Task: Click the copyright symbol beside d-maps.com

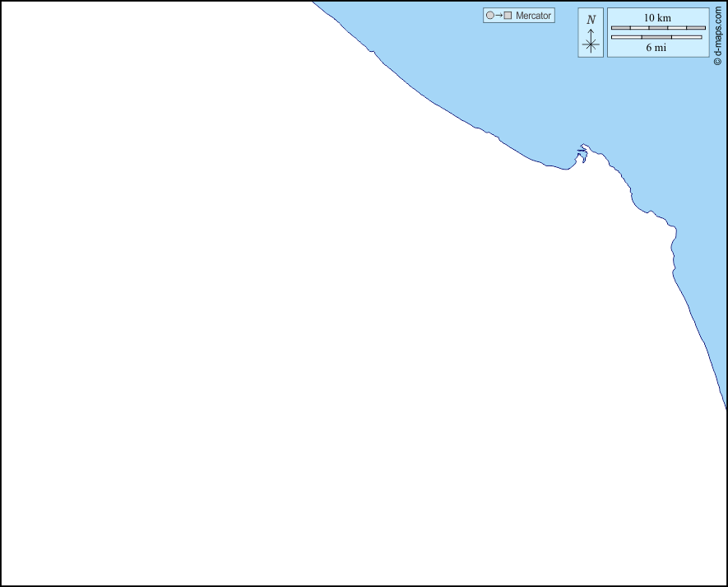Action: coord(717,62)
